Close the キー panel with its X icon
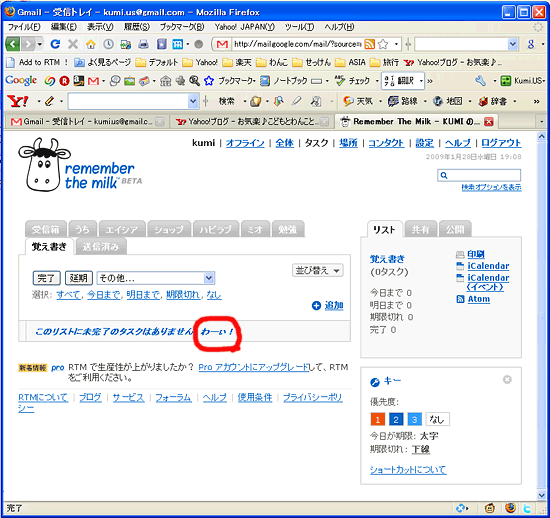This screenshot has width=550, height=518. [x=507, y=379]
